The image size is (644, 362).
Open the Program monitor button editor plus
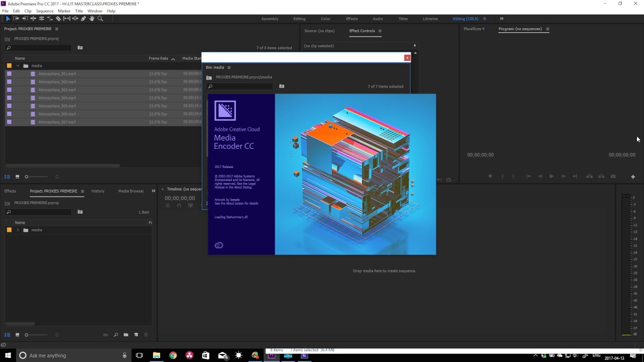click(x=633, y=176)
